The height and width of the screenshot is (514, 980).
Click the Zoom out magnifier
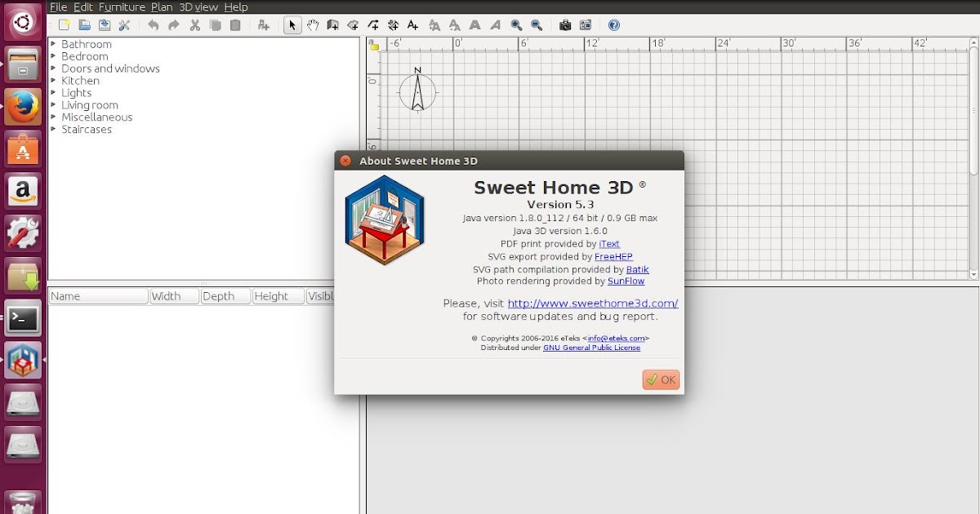click(x=537, y=25)
